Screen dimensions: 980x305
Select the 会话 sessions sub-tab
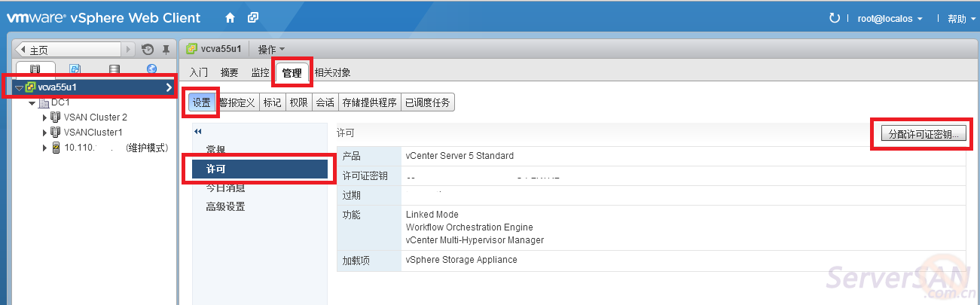pyautogui.click(x=325, y=102)
